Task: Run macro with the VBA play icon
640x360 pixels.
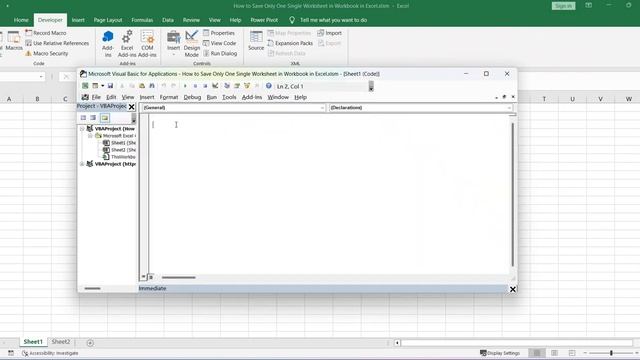Action: [x=185, y=86]
